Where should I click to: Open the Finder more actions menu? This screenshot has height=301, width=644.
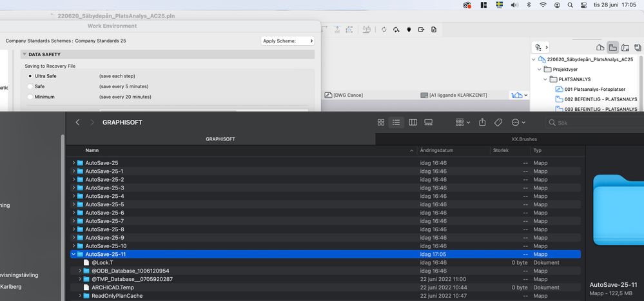point(518,122)
